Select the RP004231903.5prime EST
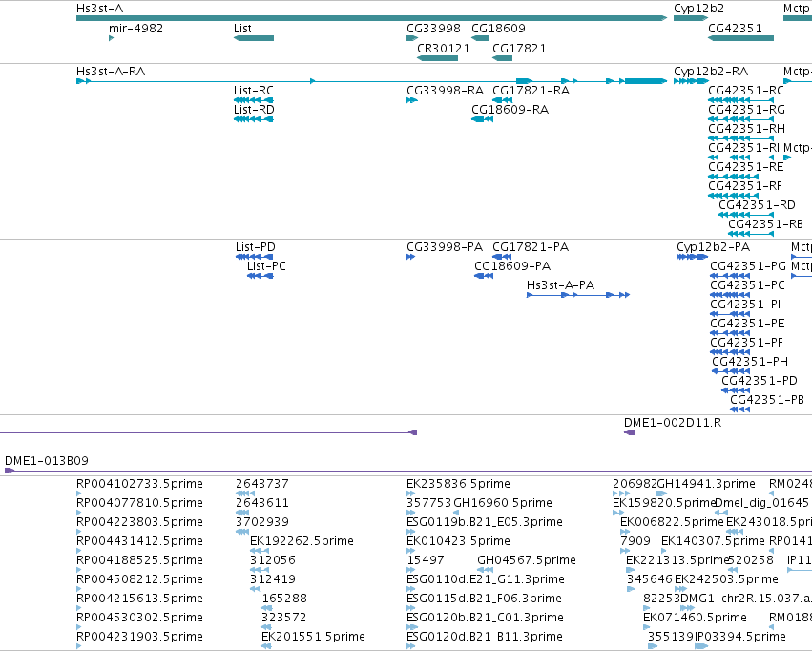The width and height of the screenshot is (812, 651). coord(78,646)
